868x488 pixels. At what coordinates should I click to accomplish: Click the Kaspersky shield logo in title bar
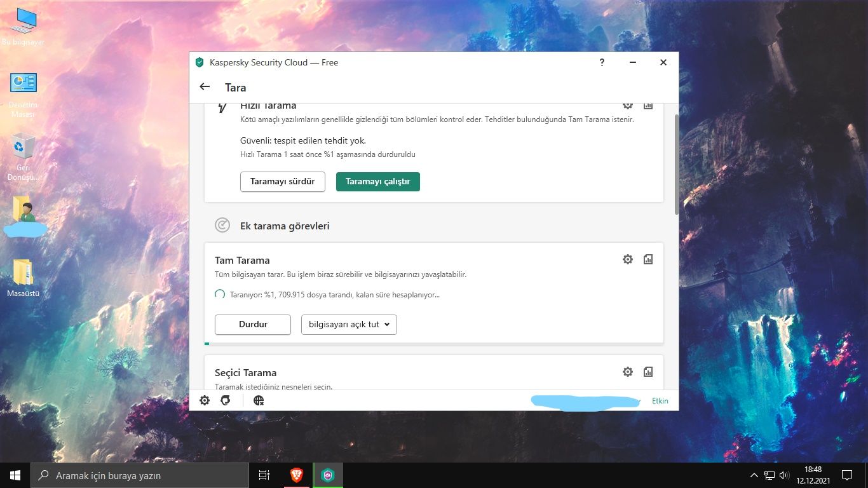point(200,62)
